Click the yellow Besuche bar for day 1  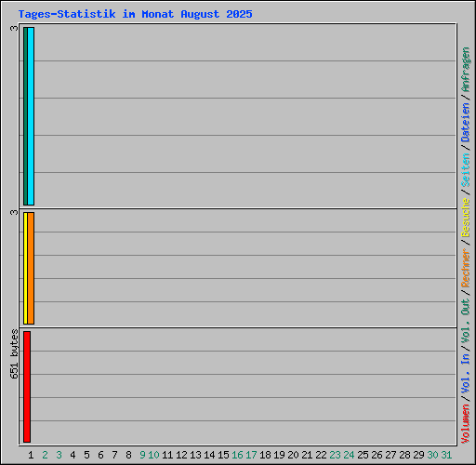tap(25, 268)
